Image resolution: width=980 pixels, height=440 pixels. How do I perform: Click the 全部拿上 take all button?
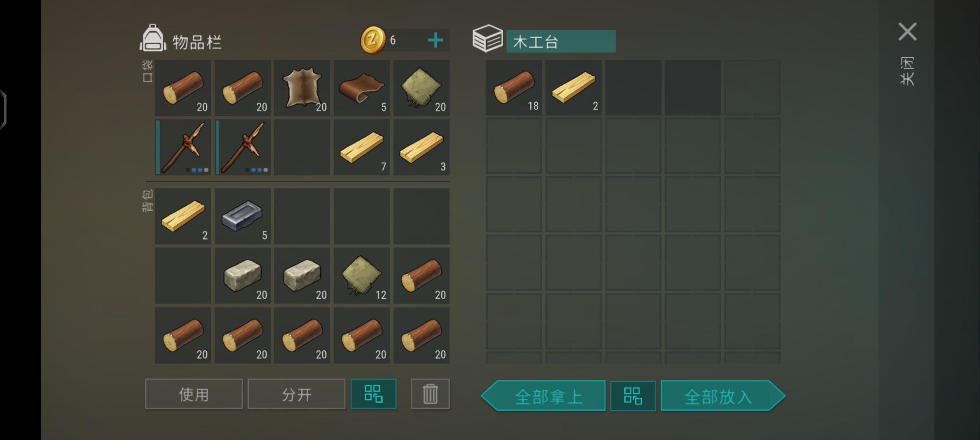543,396
